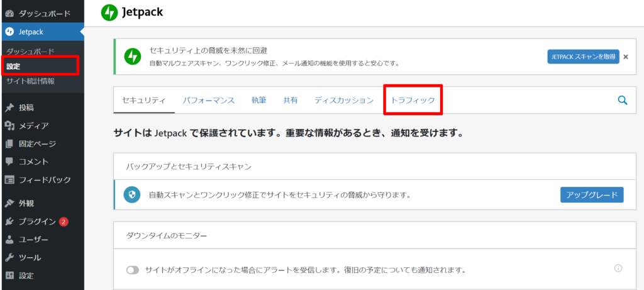Screen dimensions: 644x290
Task: Click the サイトは Jetpack で保護されています heading
Action: coord(288,133)
